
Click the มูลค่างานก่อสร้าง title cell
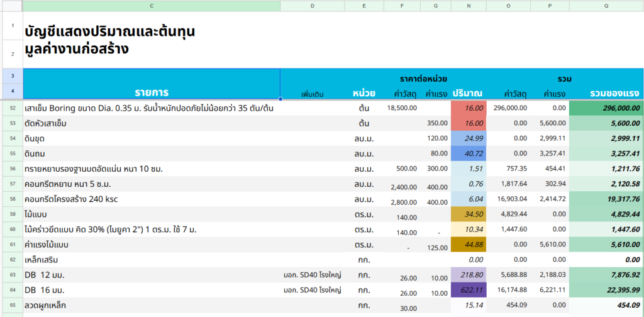coord(77,49)
